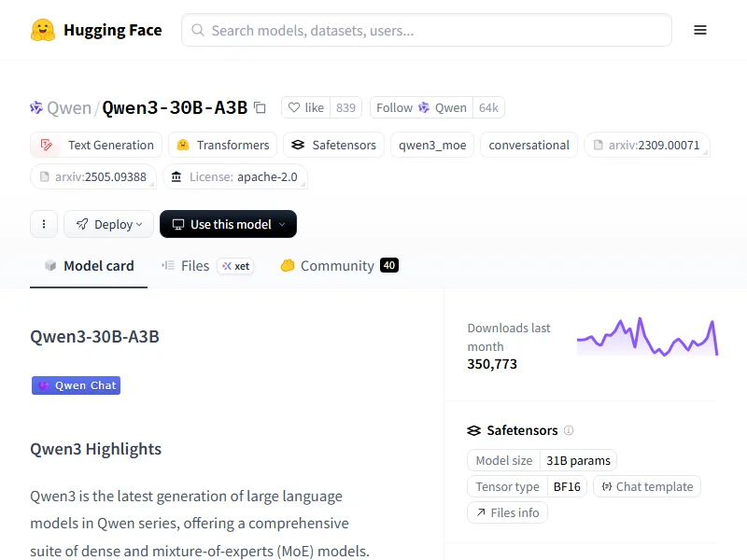Viewport: 747px width, 560px height.
Task: Click the xet storage badge
Action: (x=236, y=266)
